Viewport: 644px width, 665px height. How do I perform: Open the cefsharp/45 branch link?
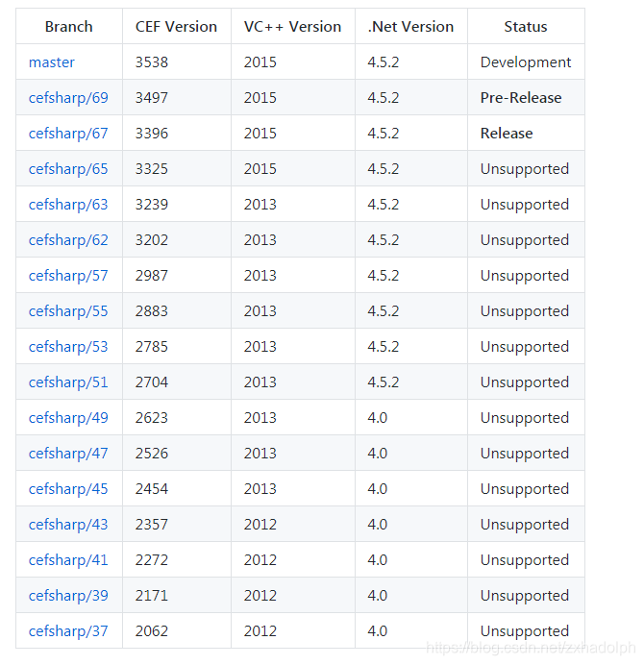click(x=68, y=490)
